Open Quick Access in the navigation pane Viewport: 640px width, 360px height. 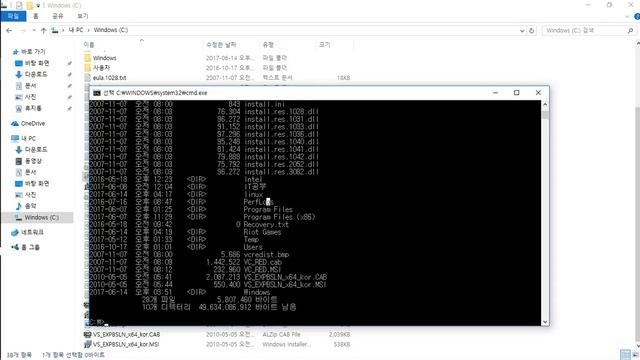click(x=29, y=52)
